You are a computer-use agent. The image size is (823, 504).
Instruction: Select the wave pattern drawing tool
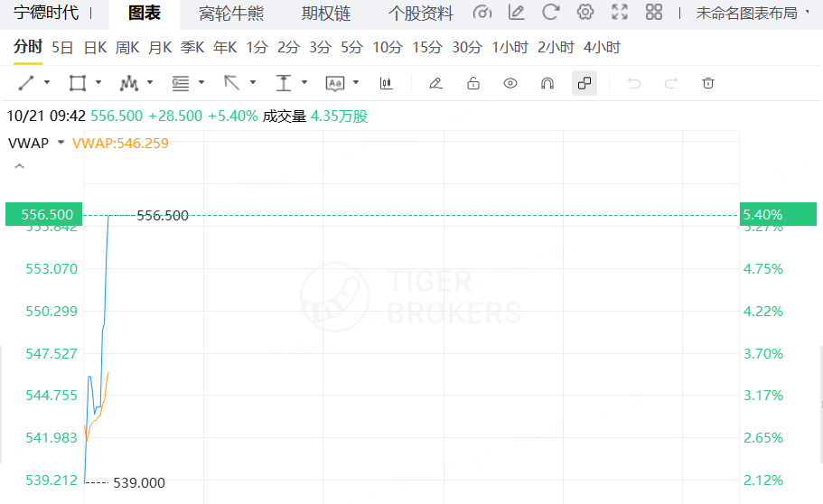click(129, 83)
